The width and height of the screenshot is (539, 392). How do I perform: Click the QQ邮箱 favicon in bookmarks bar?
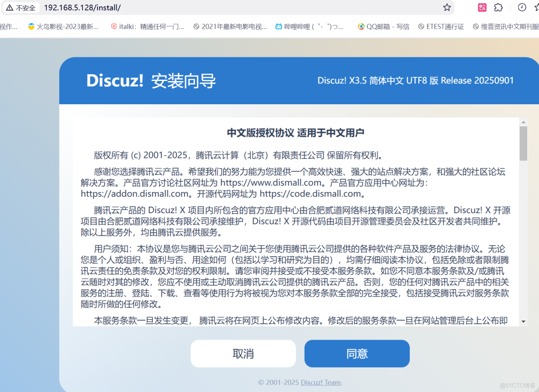[361, 26]
